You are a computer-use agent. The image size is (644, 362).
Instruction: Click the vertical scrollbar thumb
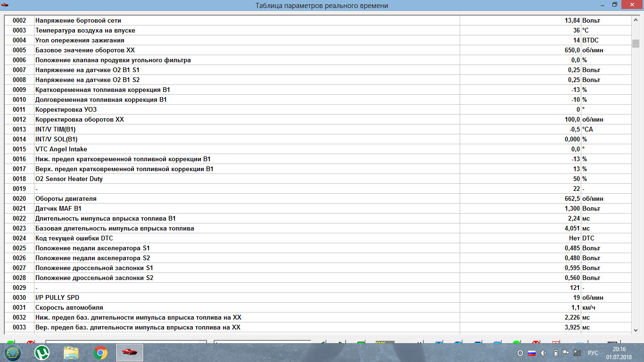636,44
